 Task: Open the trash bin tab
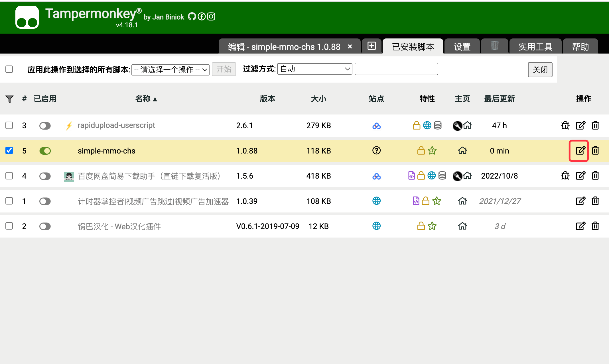[x=494, y=46]
